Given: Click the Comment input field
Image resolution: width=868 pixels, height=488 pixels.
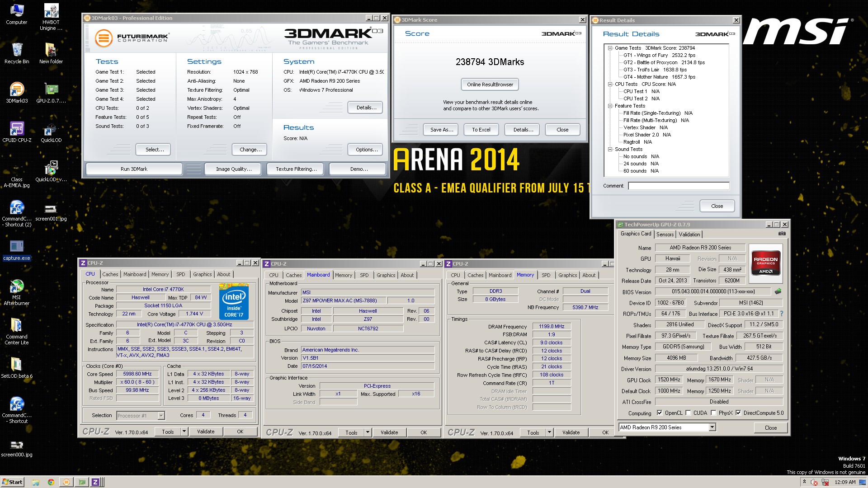Looking at the screenshot, I should coord(678,186).
